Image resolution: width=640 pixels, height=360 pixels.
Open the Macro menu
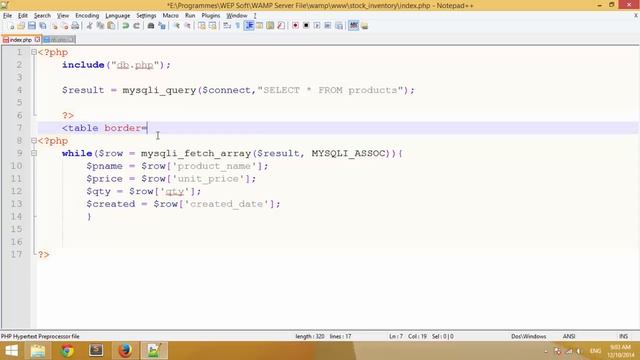170,16
